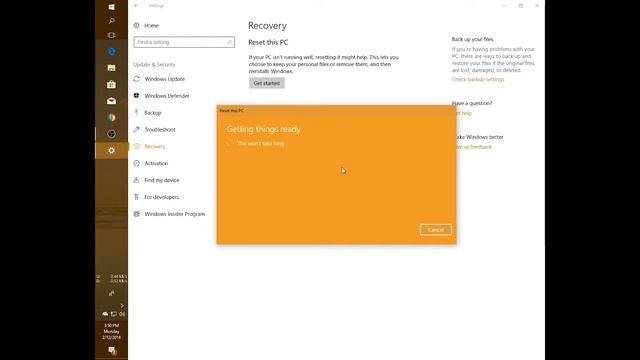Open Microsoft Store from taskbar
640x360 pixels.
tap(111, 84)
